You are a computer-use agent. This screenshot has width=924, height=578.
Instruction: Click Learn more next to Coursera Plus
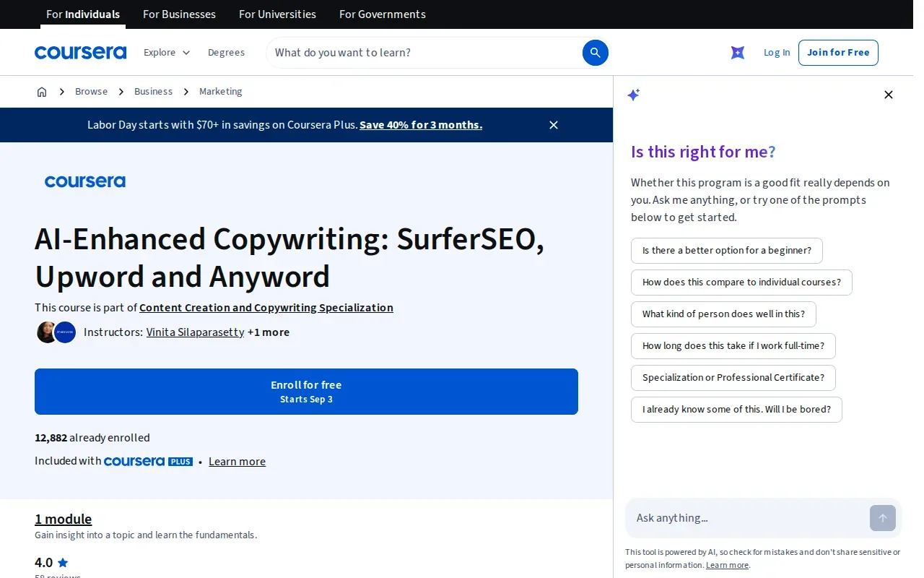pyautogui.click(x=237, y=462)
